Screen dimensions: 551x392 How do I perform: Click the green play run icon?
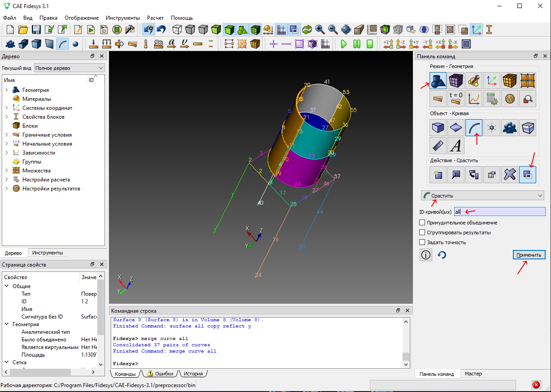[x=344, y=44]
